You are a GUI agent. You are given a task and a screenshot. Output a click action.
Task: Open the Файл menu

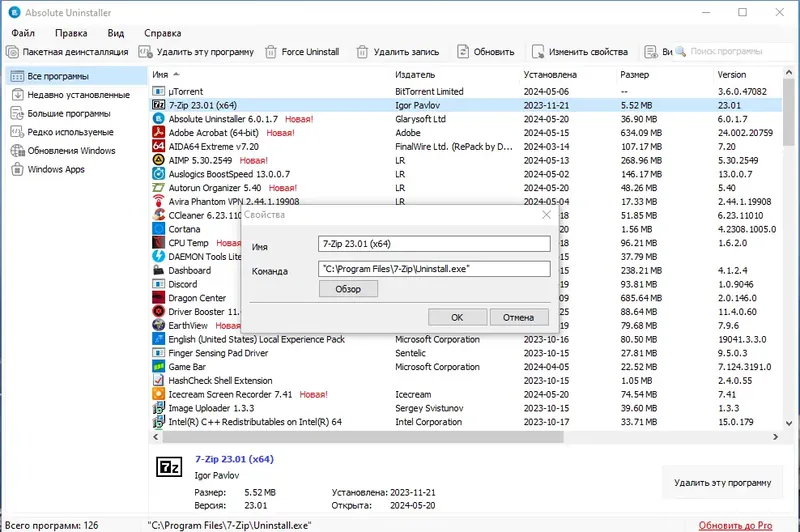tap(23, 33)
